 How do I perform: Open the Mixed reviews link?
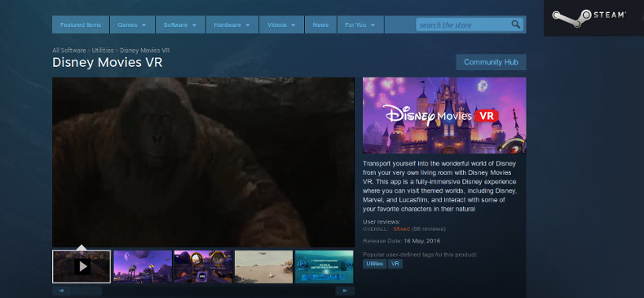tap(401, 229)
